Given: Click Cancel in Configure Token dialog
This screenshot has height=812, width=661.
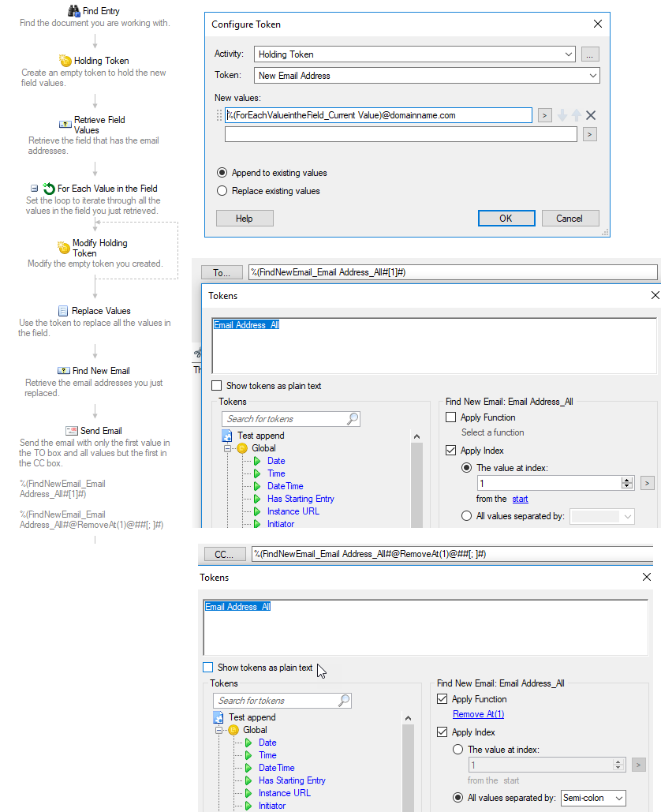Looking at the screenshot, I should click(570, 219).
